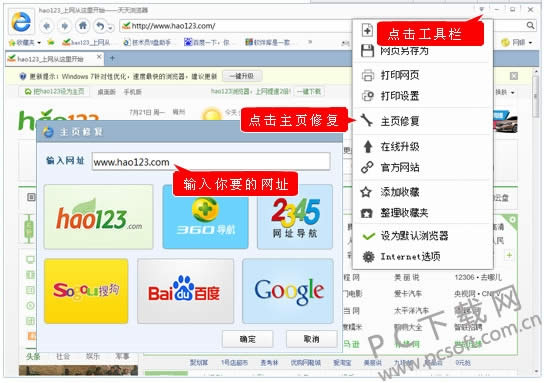
Task: Choose the Baidu百度 homepage tile
Action: (185, 291)
